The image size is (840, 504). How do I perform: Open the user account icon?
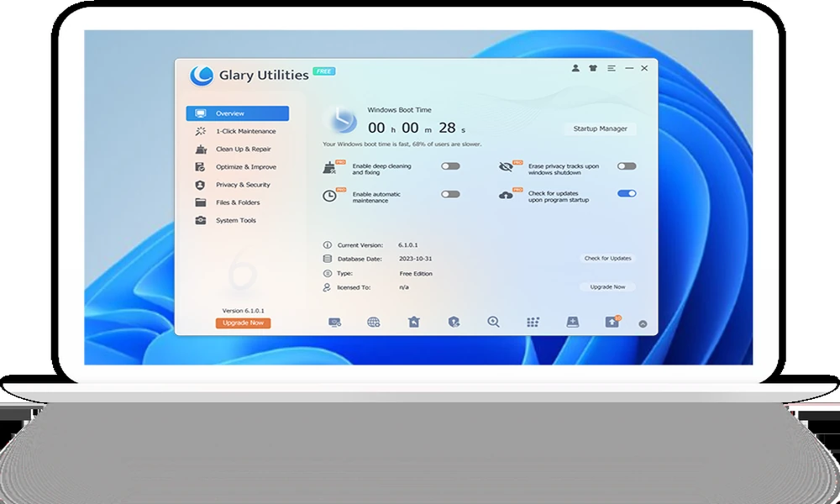coord(575,68)
